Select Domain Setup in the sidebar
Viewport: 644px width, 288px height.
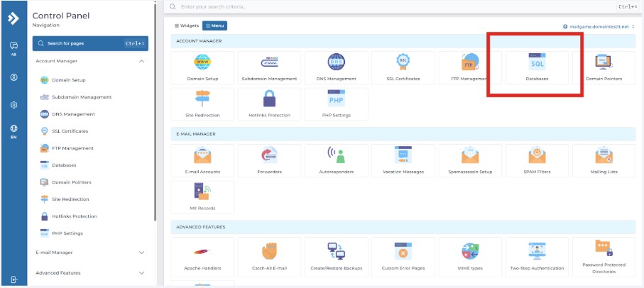point(68,80)
